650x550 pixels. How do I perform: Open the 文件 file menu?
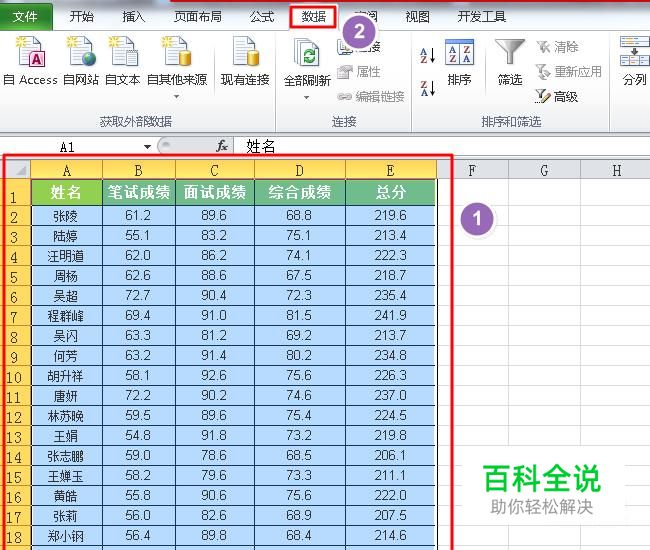point(26,17)
